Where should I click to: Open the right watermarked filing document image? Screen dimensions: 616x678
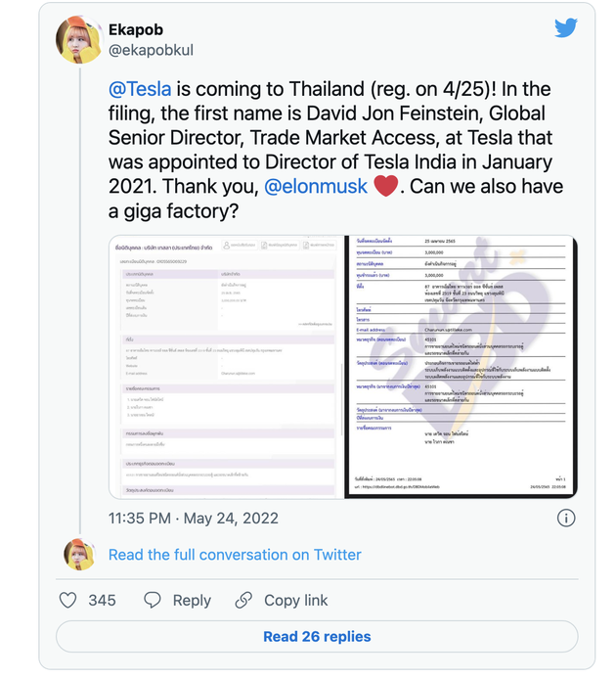(462, 367)
